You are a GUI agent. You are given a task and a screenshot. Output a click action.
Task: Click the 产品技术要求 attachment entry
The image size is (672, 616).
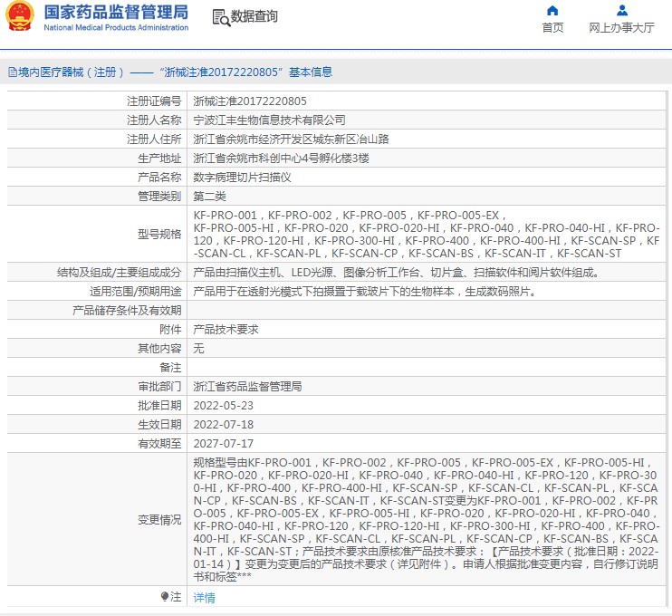[226, 329]
